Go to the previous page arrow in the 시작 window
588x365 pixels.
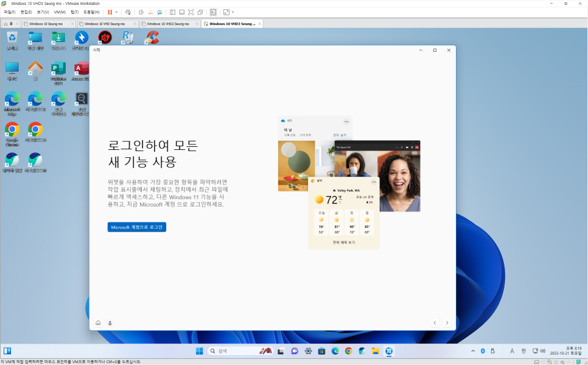(435, 322)
